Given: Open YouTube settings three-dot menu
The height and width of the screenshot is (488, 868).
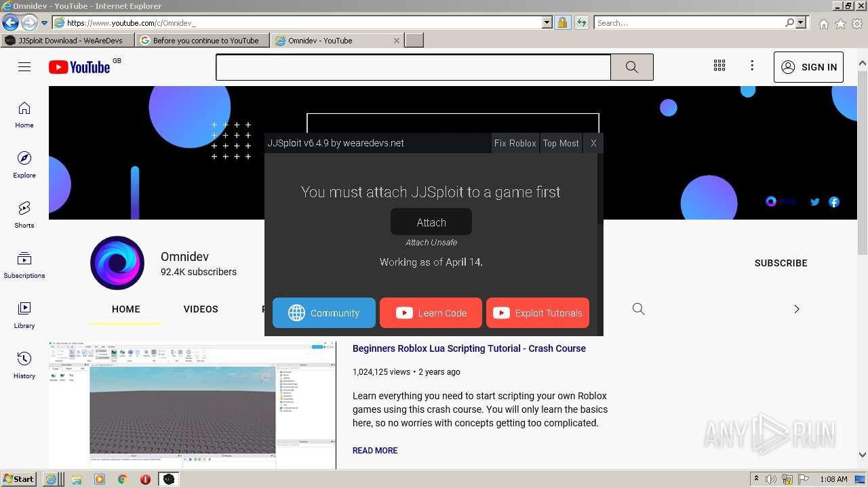Looking at the screenshot, I should coord(752,65).
